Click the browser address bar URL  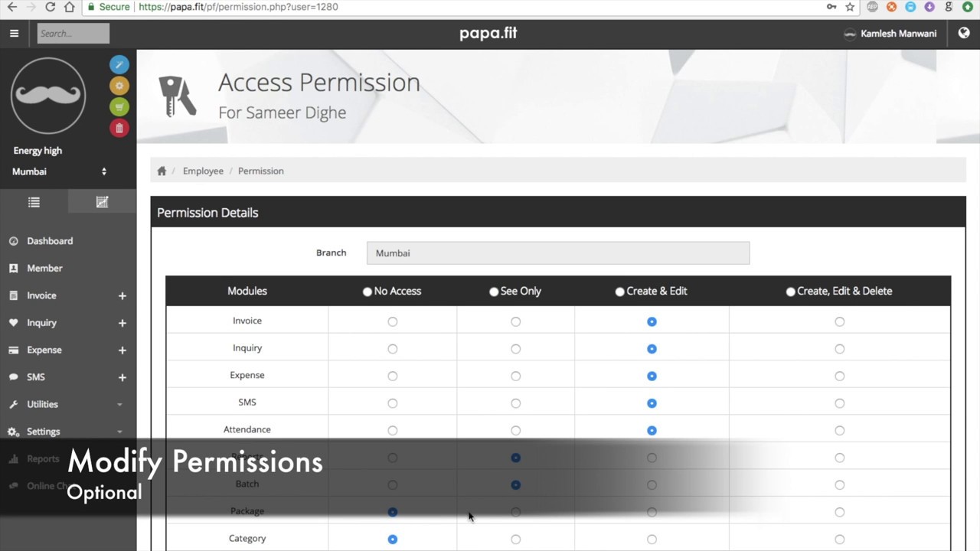point(238,7)
